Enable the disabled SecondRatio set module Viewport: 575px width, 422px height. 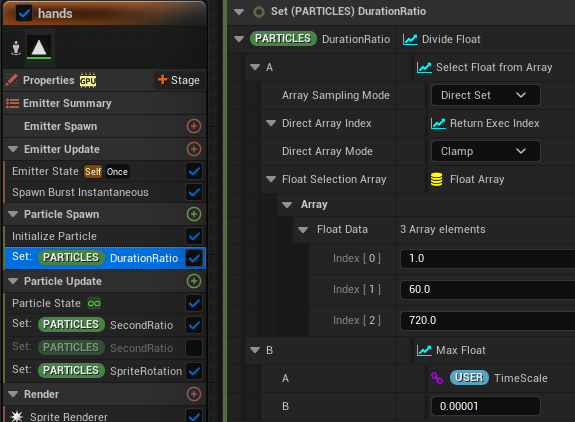pyautogui.click(x=194, y=348)
